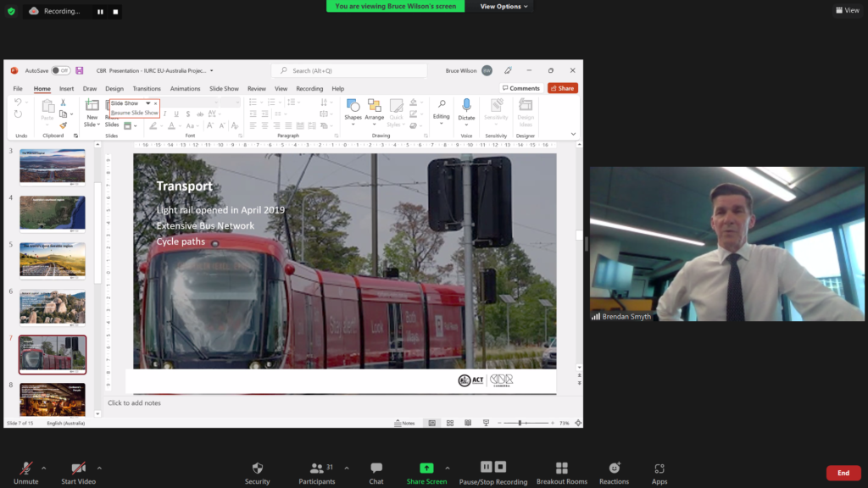Click the Comments button
Viewport: 868px width, 488px height.
[520, 88]
